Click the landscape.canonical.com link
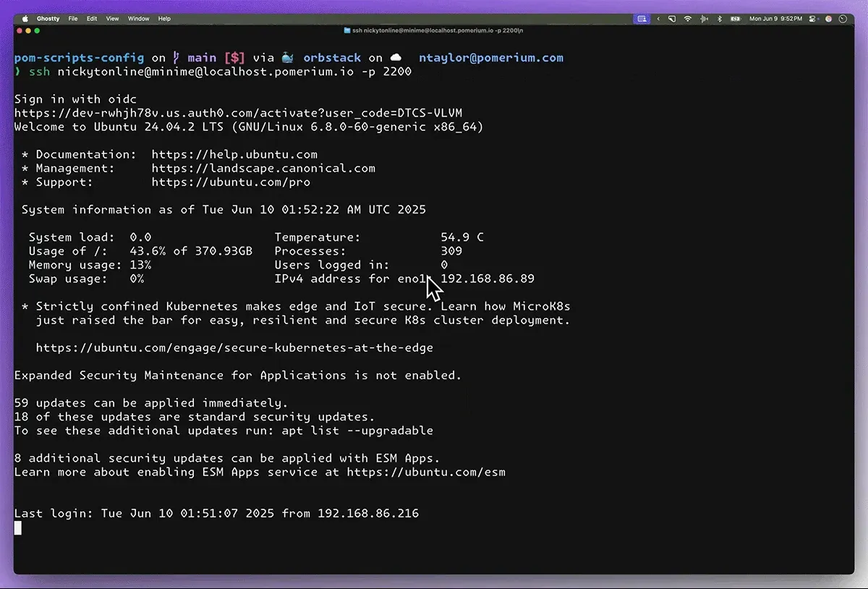Image resolution: width=868 pixels, height=589 pixels. point(263,168)
